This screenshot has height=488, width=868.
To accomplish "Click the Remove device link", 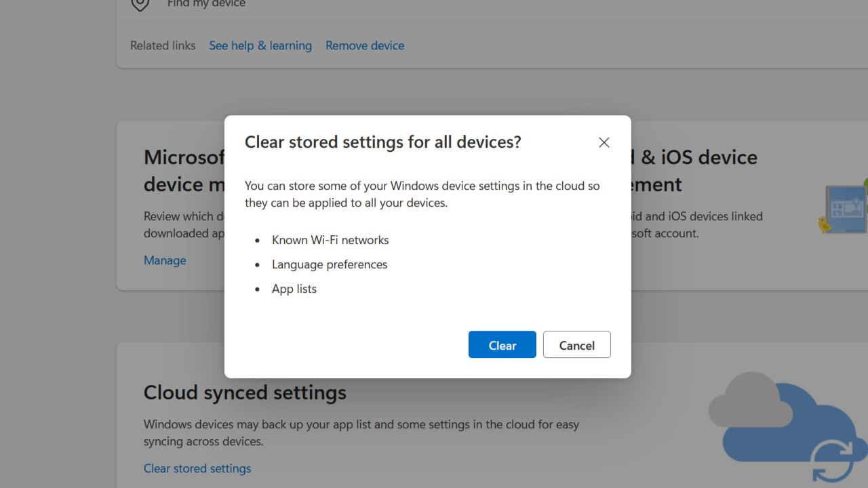I will pyautogui.click(x=365, y=45).
